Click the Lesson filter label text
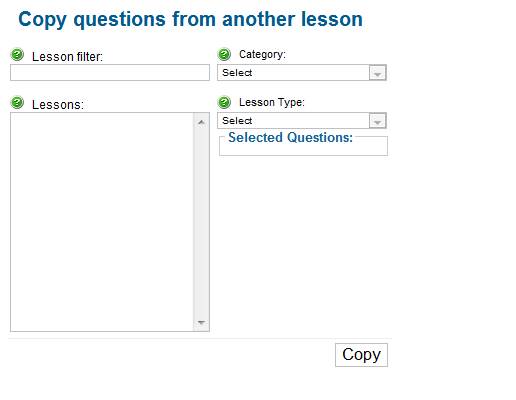This screenshot has width=516, height=400. click(67, 57)
